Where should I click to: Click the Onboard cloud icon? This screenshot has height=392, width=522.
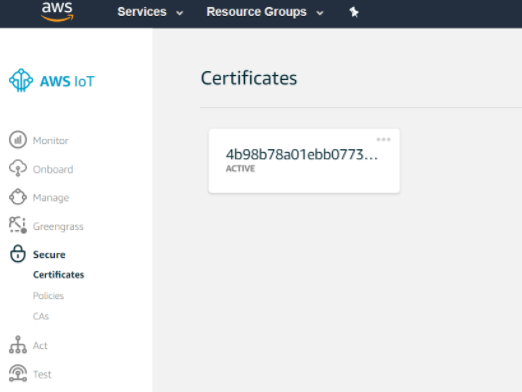coord(18,168)
